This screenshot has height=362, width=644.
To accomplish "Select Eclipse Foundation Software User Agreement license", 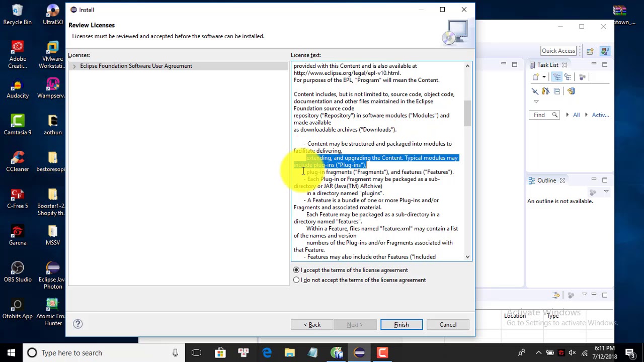I will coord(136,66).
